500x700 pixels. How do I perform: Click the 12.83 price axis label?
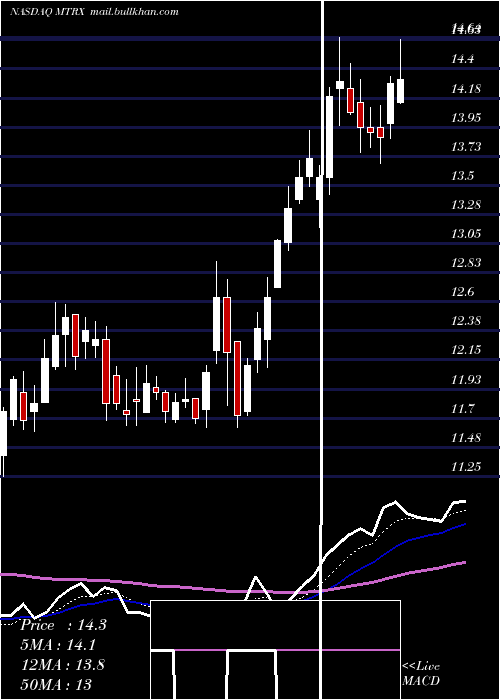pyautogui.click(x=466, y=262)
